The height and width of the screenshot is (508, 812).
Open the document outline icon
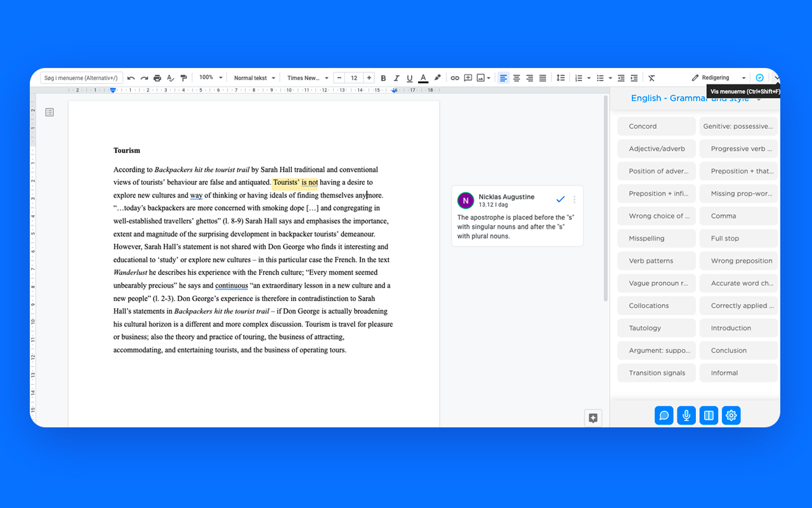click(49, 112)
